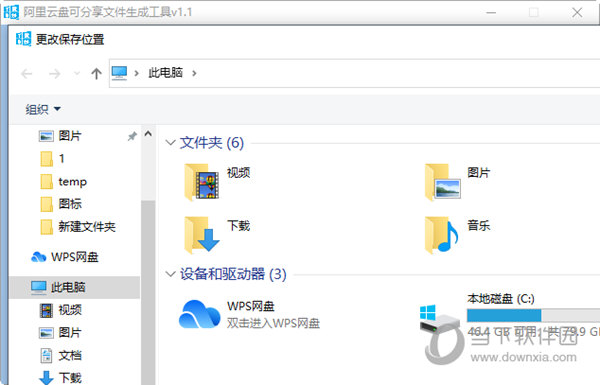
Task: Open the recent locations dropdown arrow
Action: coord(77,73)
